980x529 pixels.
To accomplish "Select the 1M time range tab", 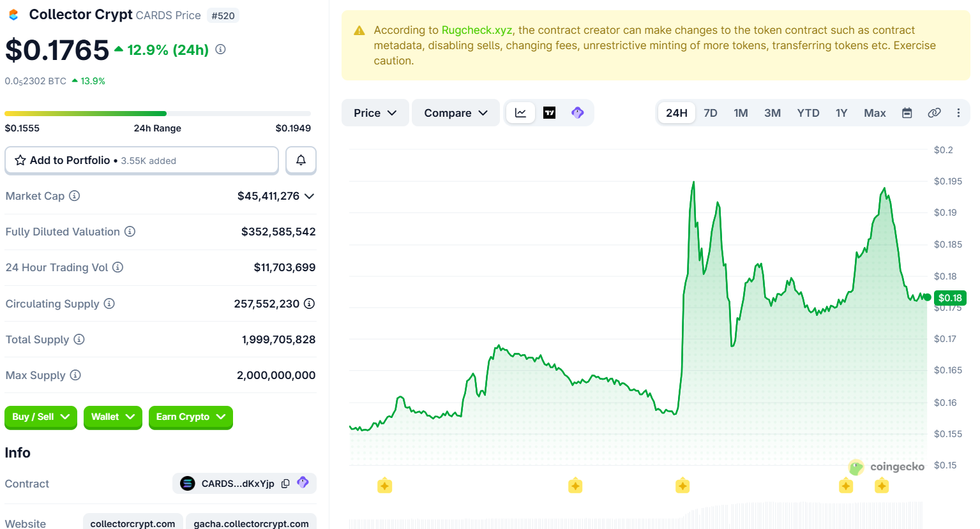I will (741, 113).
